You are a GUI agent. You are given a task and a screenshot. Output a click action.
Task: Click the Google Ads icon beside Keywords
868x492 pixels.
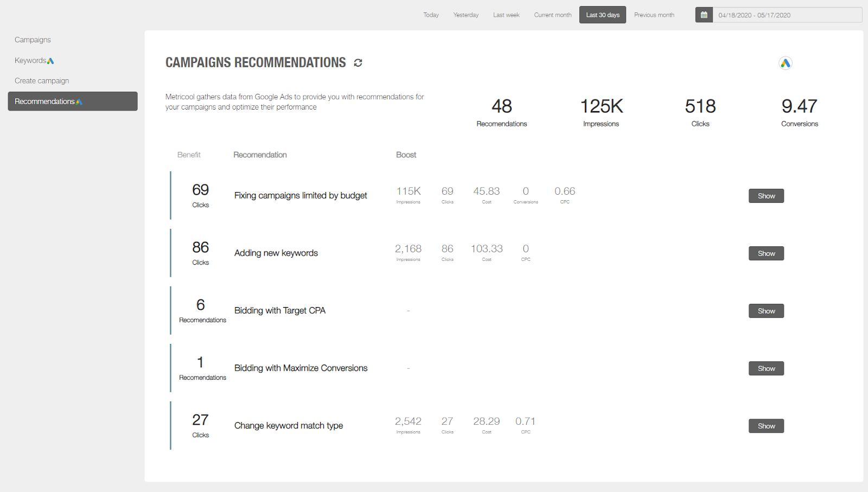[50, 61]
